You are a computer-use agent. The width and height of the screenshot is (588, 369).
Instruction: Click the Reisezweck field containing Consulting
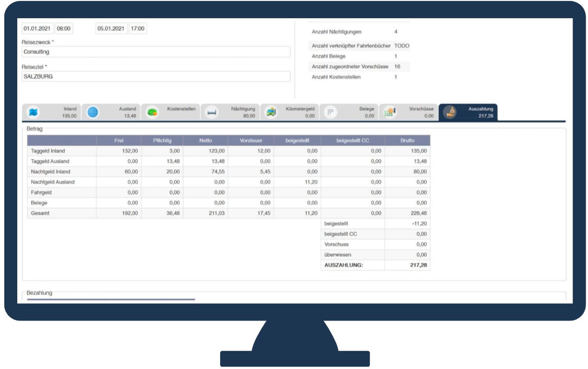156,52
